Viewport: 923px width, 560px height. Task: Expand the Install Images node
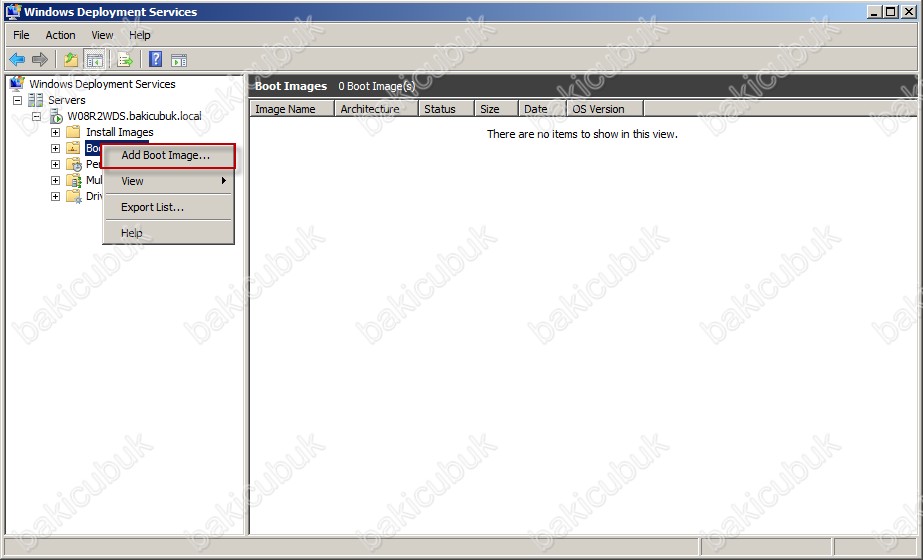click(55, 132)
